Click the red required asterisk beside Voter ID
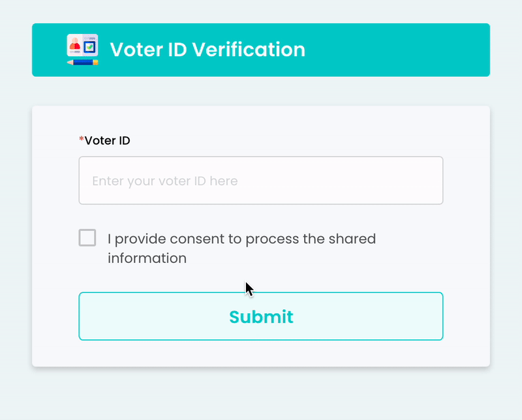 (82, 140)
